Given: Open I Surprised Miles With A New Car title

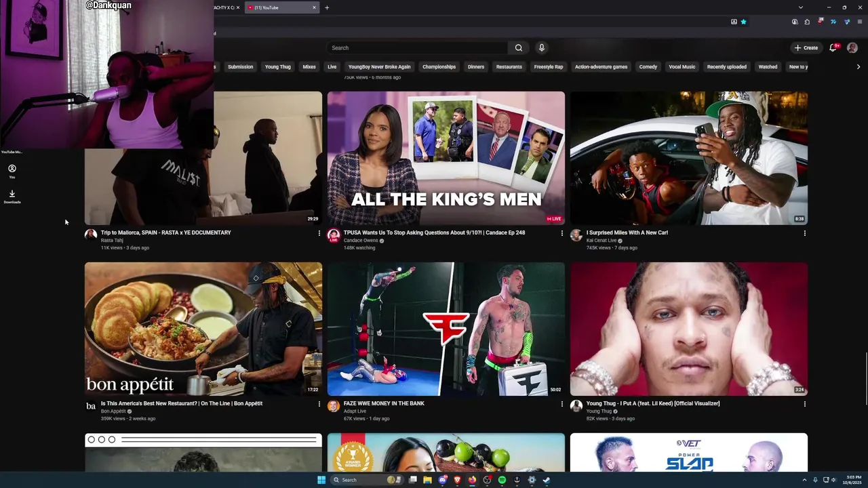Looking at the screenshot, I should 627,232.
